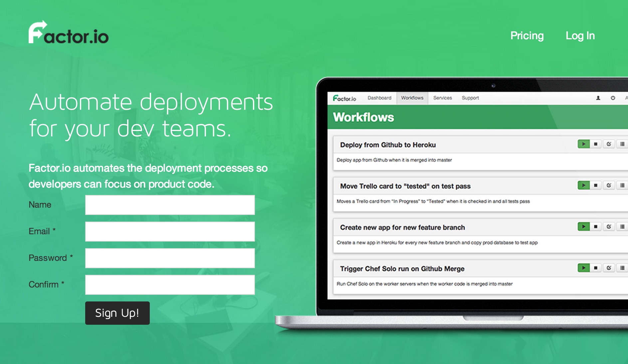This screenshot has width=628, height=364.
Task: Click the 'Factor.io automates the deployment processes' paragraph
Action: coord(148,176)
